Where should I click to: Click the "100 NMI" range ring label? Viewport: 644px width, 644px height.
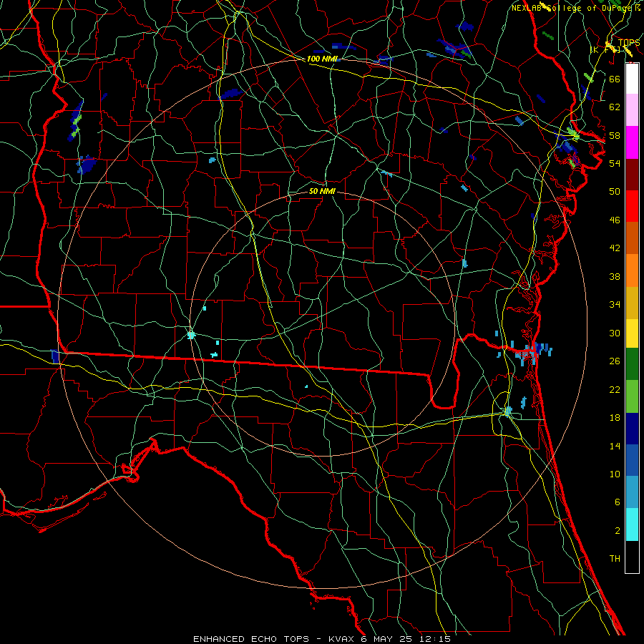[x=322, y=59]
